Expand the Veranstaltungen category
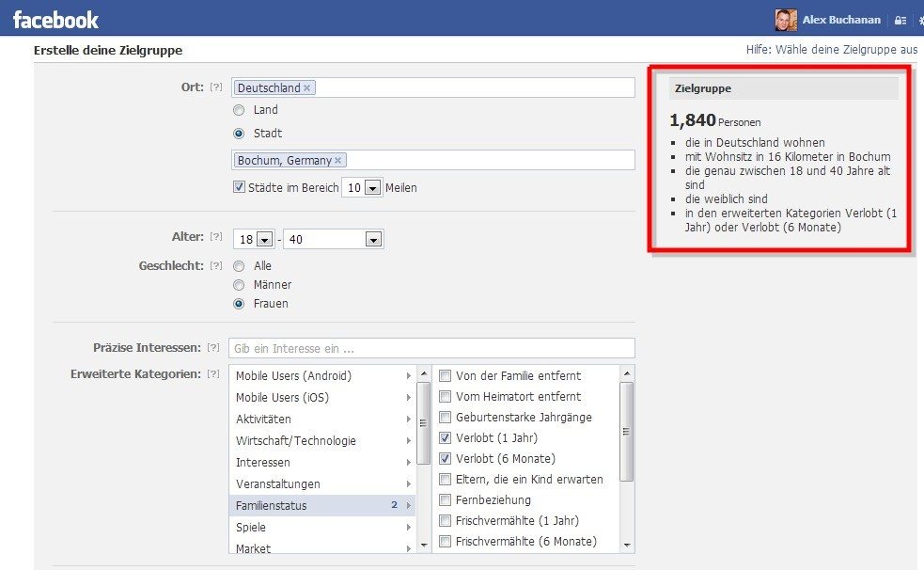Image resolution: width=924 pixels, height=570 pixels. (x=322, y=484)
